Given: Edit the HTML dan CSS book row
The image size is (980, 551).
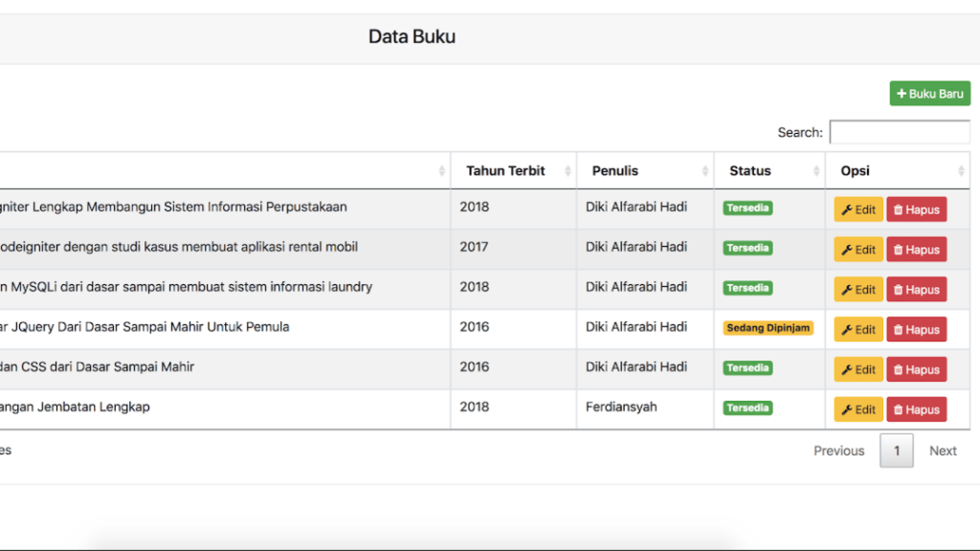Looking at the screenshot, I should pyautogui.click(x=858, y=369).
